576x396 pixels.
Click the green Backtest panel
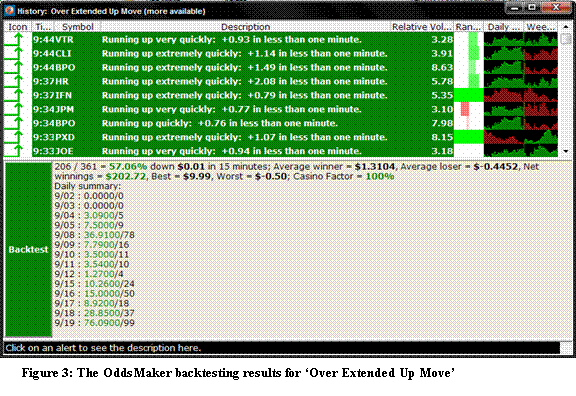28,249
